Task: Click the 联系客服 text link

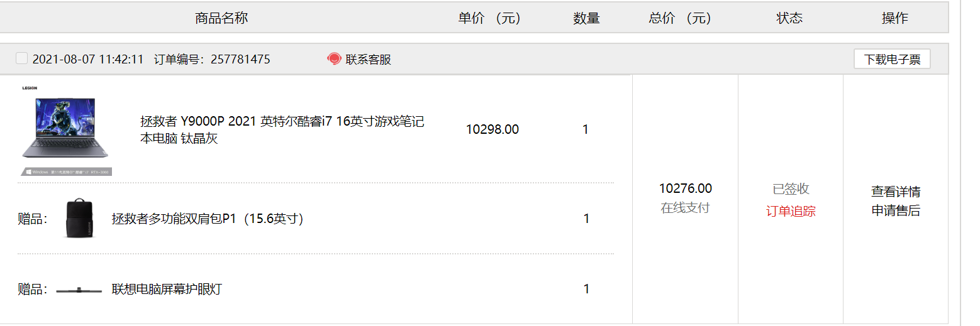Action: (x=369, y=60)
